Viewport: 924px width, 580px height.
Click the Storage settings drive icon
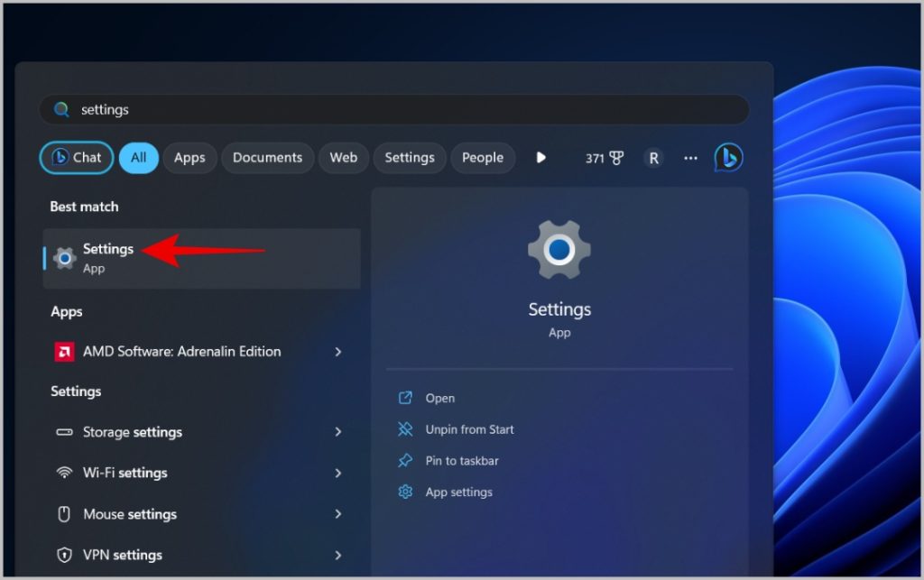pyautogui.click(x=64, y=432)
